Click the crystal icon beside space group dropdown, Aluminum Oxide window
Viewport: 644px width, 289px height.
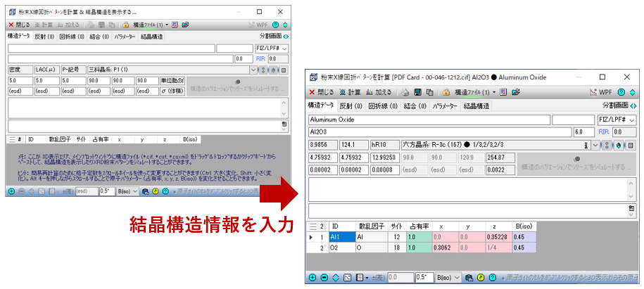619,146
